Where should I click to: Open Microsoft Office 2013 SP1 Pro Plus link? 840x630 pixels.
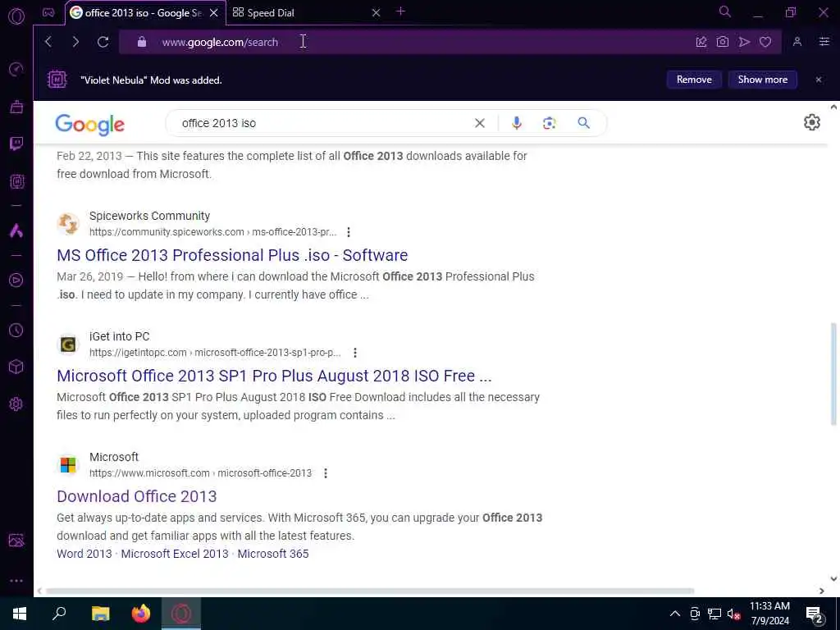pos(274,376)
